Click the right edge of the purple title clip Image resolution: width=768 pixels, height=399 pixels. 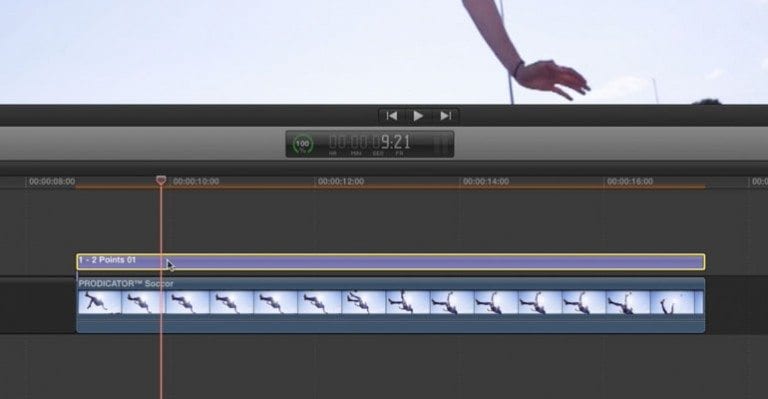704,262
